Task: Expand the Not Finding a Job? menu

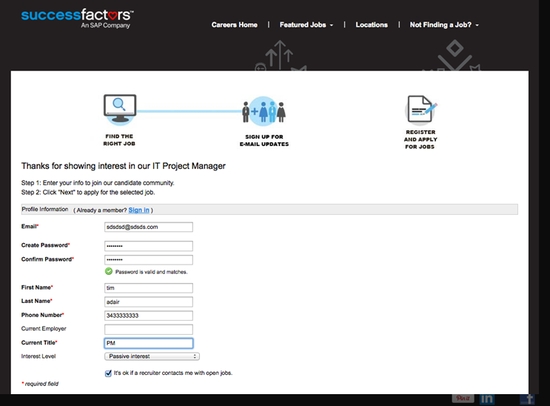Action: click(444, 25)
